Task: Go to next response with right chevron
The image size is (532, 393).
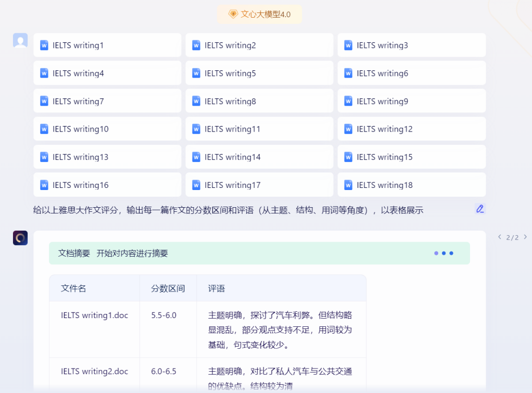Action: 525,237
